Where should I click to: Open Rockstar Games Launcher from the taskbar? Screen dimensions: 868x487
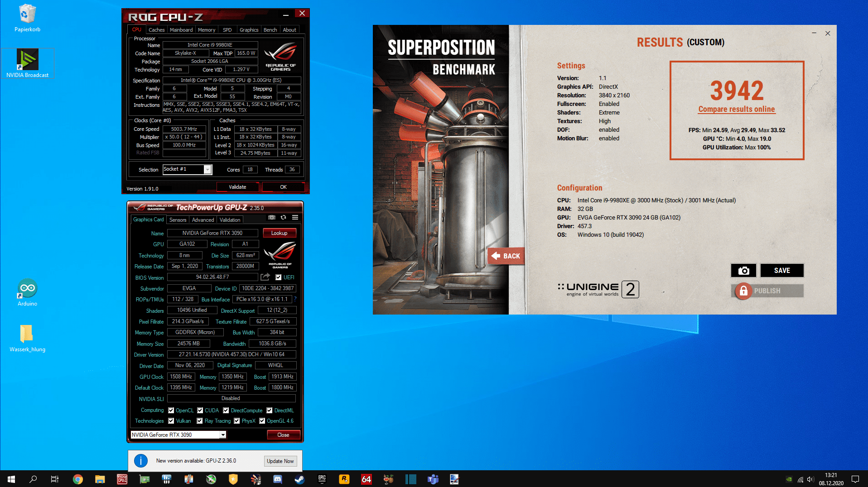click(344, 479)
